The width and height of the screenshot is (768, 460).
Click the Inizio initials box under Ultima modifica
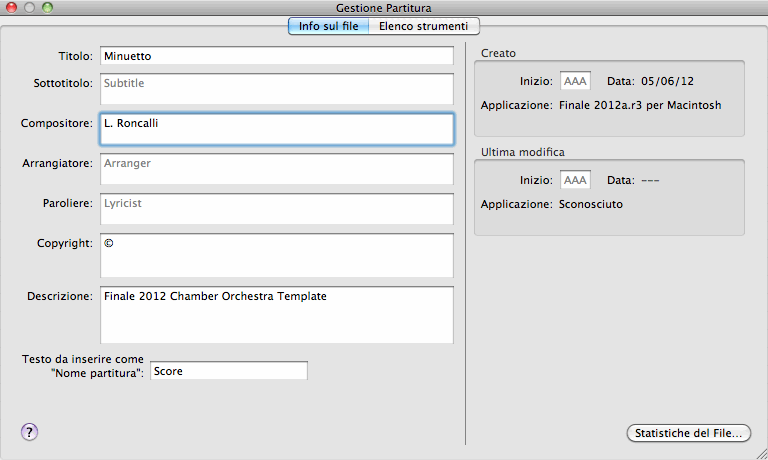click(575, 180)
